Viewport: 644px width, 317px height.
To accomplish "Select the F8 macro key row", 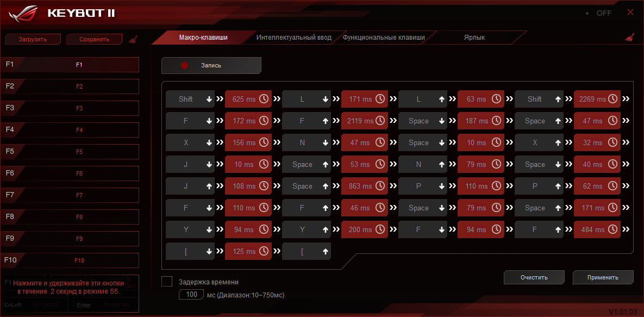I will (70, 217).
